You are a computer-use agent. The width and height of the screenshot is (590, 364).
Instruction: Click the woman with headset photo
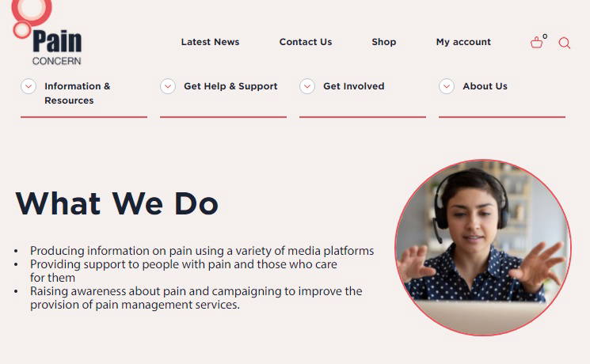(482, 247)
